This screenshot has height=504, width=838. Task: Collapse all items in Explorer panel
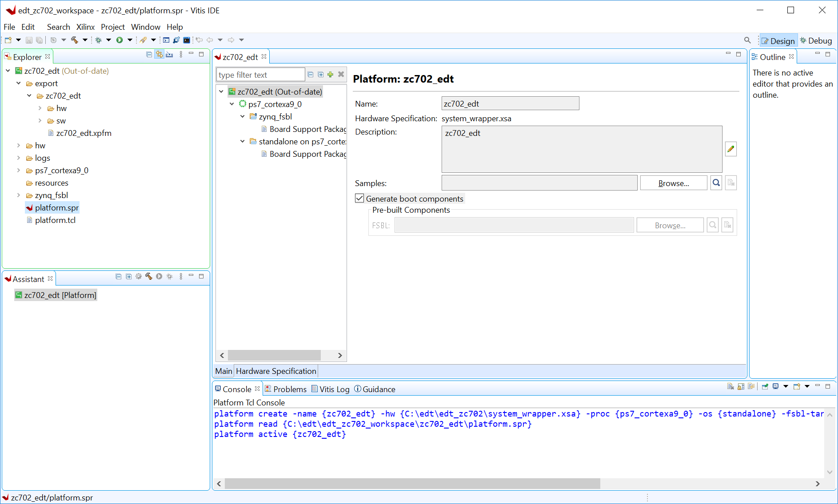tap(149, 55)
